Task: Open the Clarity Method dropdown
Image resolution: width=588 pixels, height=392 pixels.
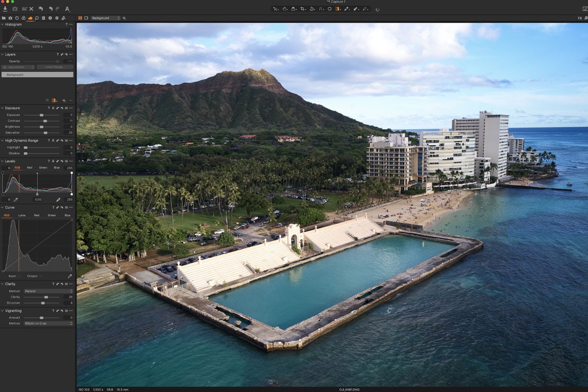Action: [49, 291]
